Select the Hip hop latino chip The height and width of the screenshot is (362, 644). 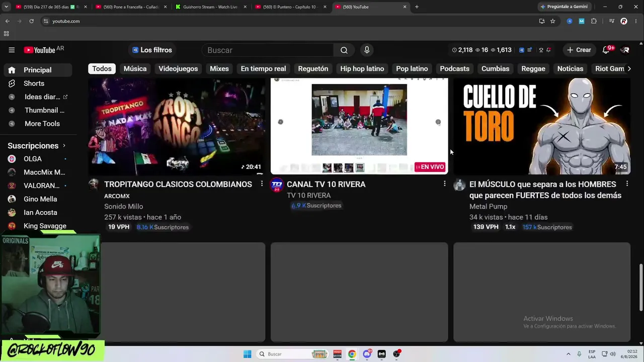(x=362, y=69)
